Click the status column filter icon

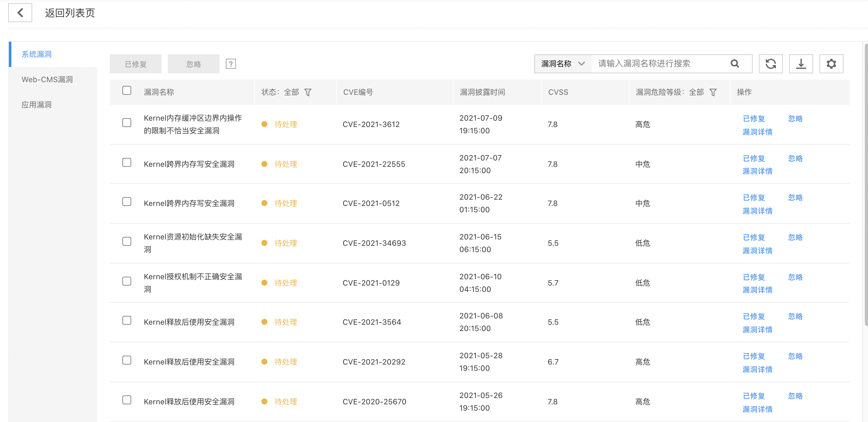click(308, 92)
